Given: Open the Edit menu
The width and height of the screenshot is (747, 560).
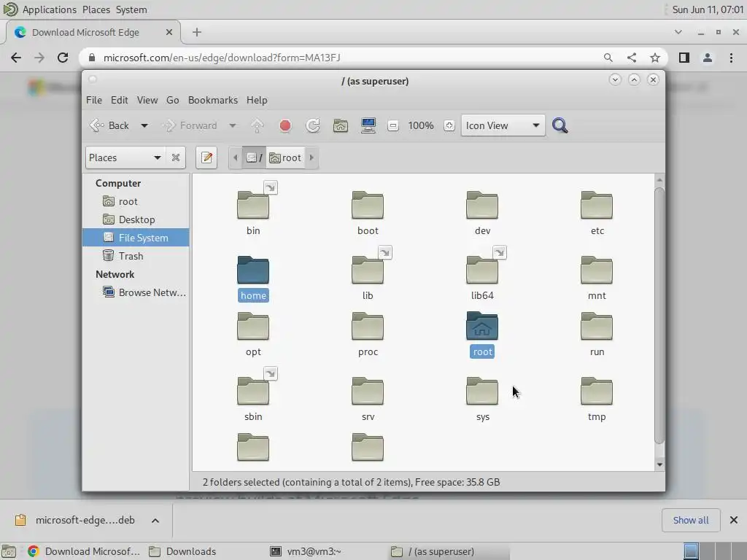Looking at the screenshot, I should pyautogui.click(x=119, y=100).
